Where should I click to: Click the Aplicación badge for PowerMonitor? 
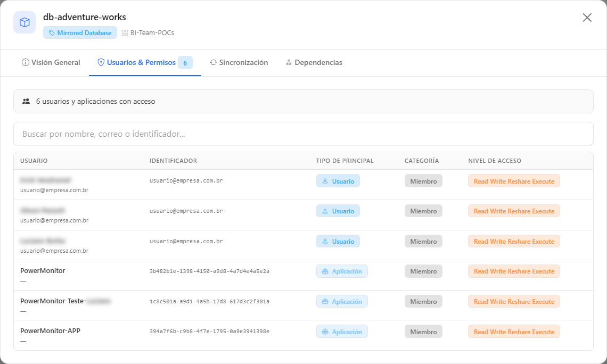tap(342, 271)
